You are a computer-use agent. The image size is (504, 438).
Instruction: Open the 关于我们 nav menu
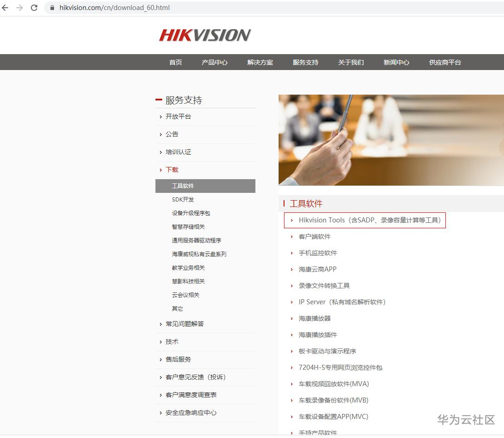coord(351,62)
